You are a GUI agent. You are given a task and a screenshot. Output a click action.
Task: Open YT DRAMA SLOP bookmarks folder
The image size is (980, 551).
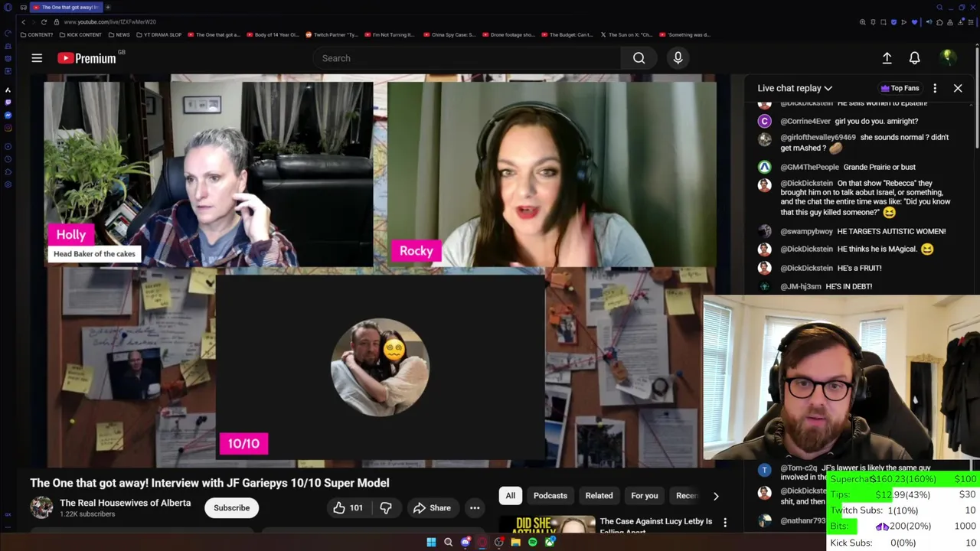coord(159,34)
